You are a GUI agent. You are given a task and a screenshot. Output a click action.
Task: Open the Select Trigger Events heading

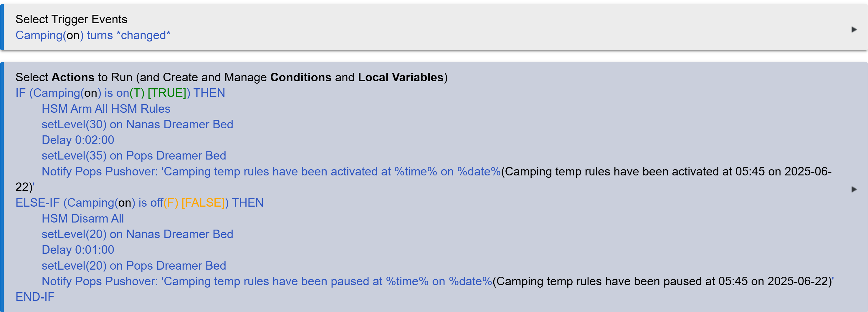coord(71,19)
